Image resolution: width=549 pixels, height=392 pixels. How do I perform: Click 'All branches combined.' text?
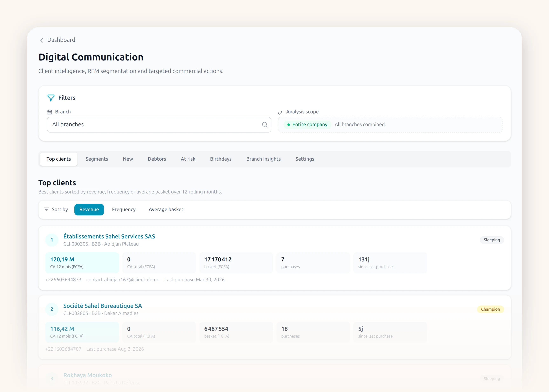[x=360, y=124]
